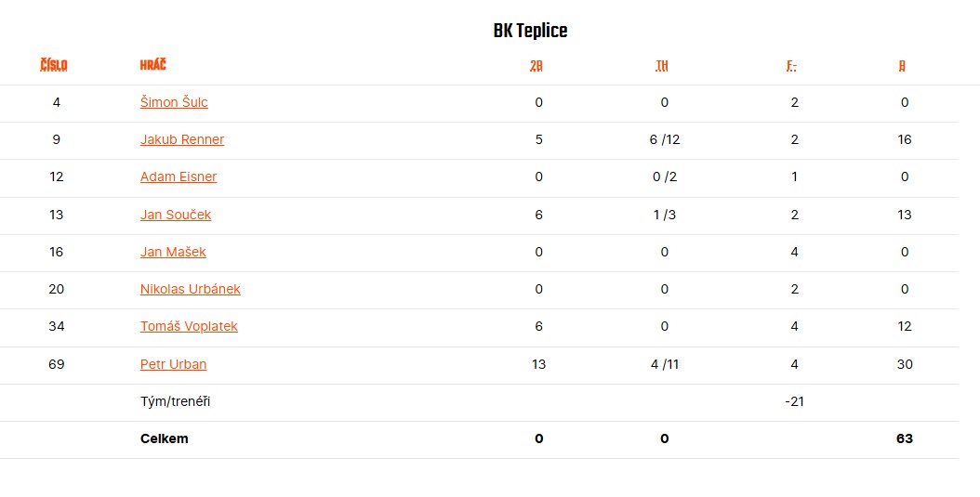
Task: Click the Celkem total 63 value
Action: 905,438
